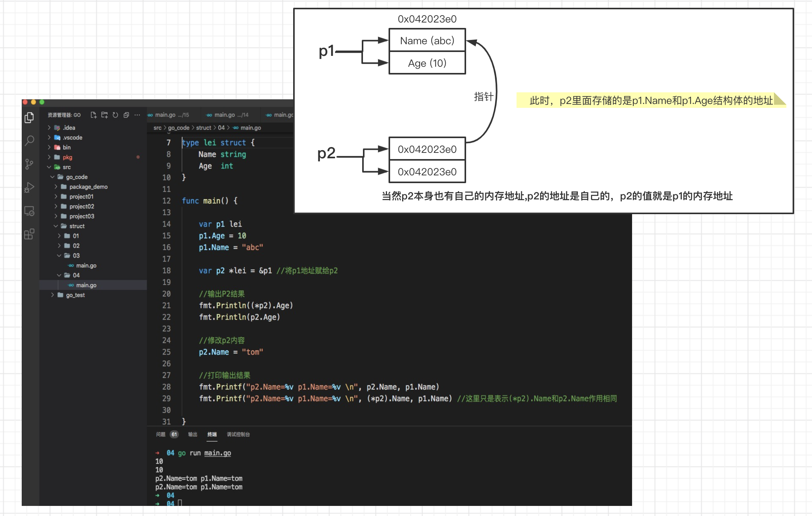Open the 调试控制台 panel tab
Image resolution: width=812 pixels, height=516 pixels.
[x=238, y=435]
